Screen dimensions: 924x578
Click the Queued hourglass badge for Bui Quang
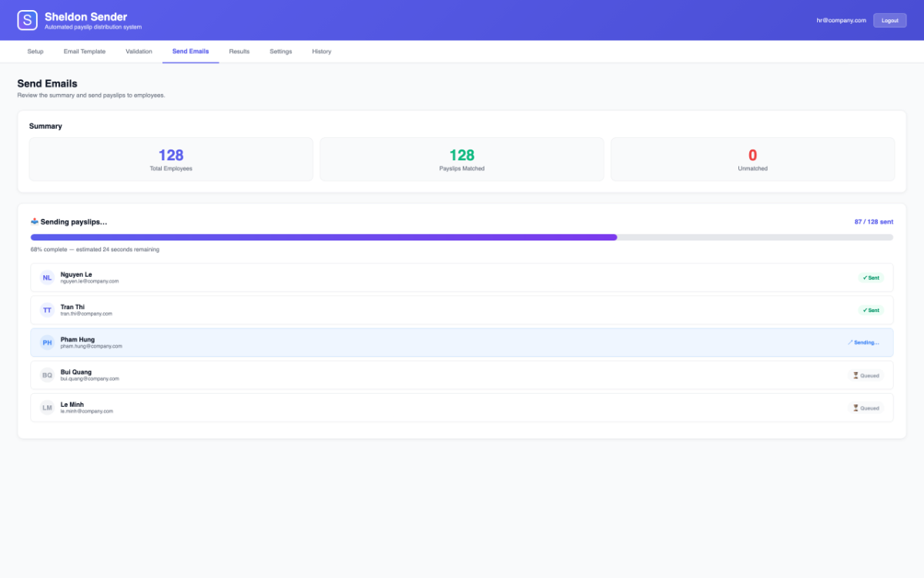coord(866,375)
